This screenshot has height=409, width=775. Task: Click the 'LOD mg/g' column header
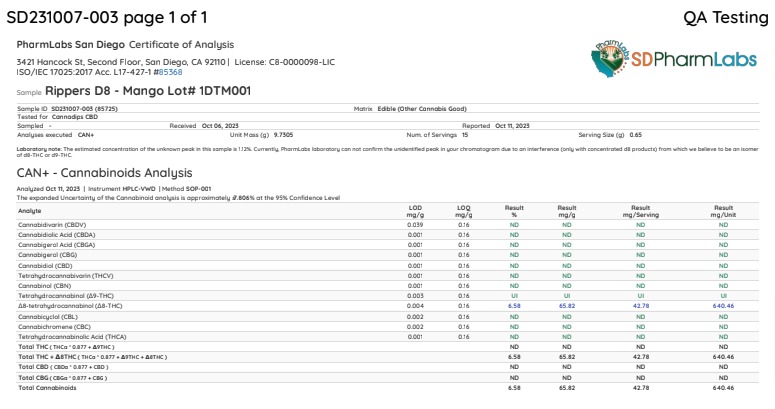415,212
